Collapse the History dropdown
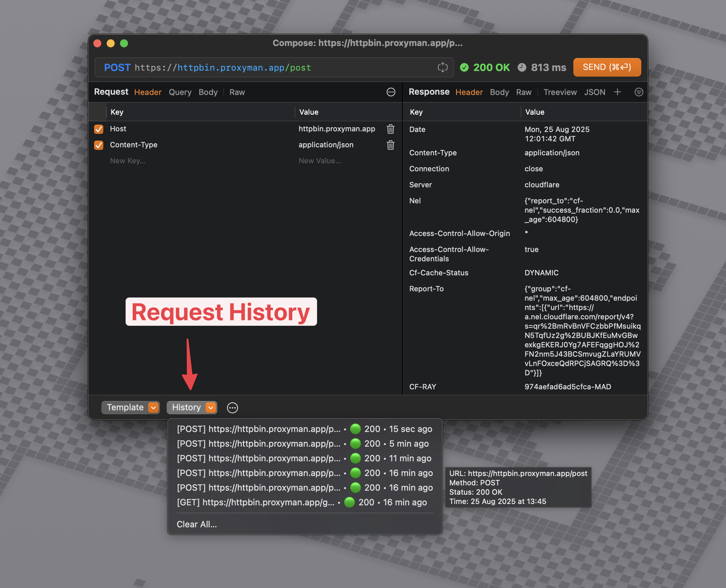This screenshot has width=726, height=588. pyautogui.click(x=192, y=407)
